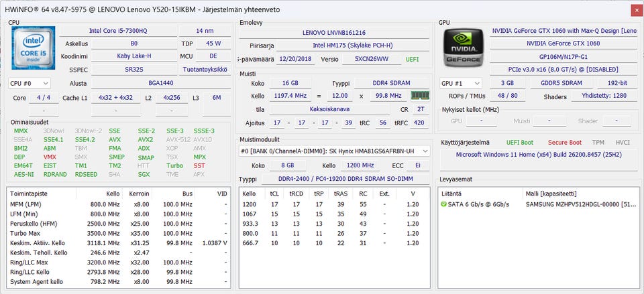
Task: Click the GPU memory 3 GB field
Action: 508,83
